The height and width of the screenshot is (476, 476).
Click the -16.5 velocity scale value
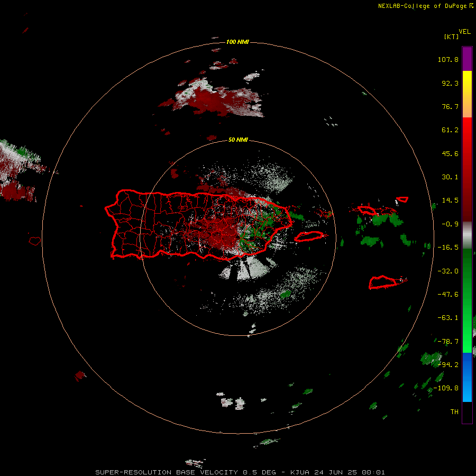pyautogui.click(x=448, y=248)
